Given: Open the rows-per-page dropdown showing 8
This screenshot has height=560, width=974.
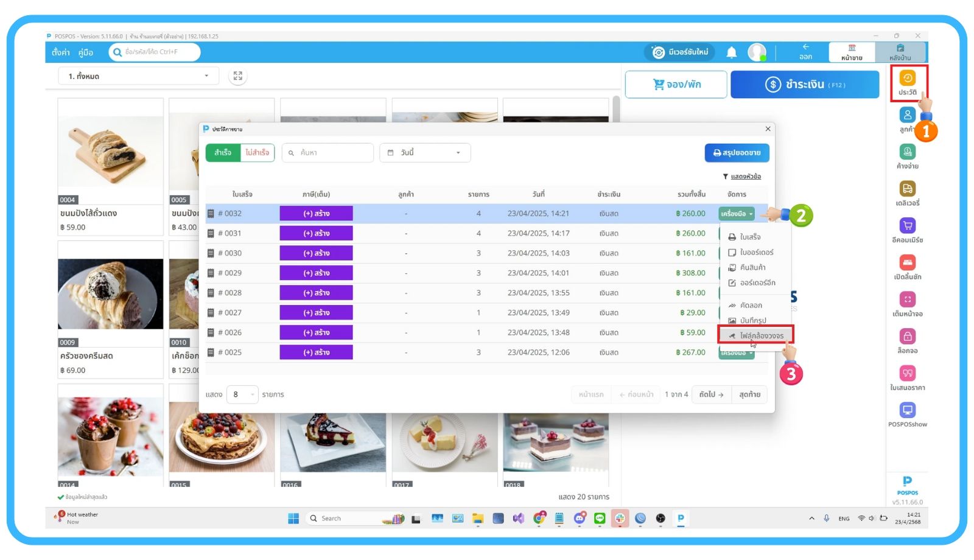Looking at the screenshot, I should 242,394.
